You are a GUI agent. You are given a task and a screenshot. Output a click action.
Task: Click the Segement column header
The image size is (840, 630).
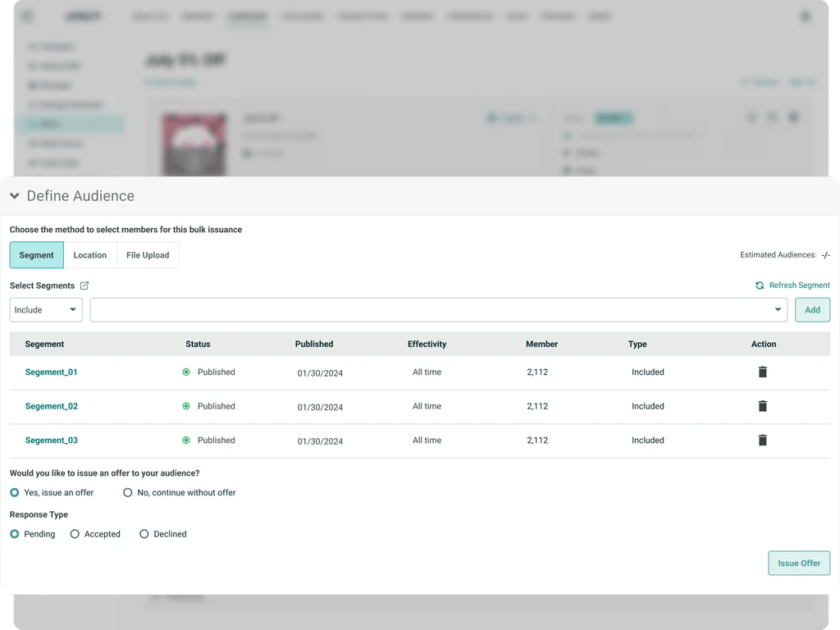tap(44, 344)
